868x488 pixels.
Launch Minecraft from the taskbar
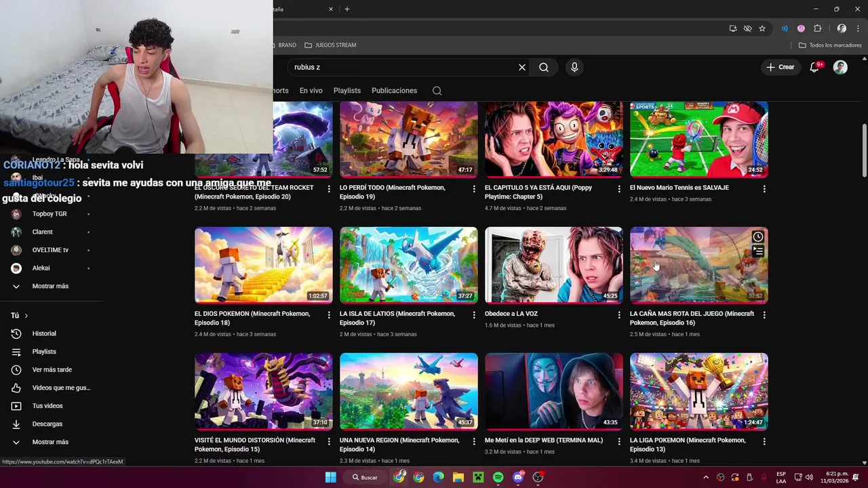478,477
